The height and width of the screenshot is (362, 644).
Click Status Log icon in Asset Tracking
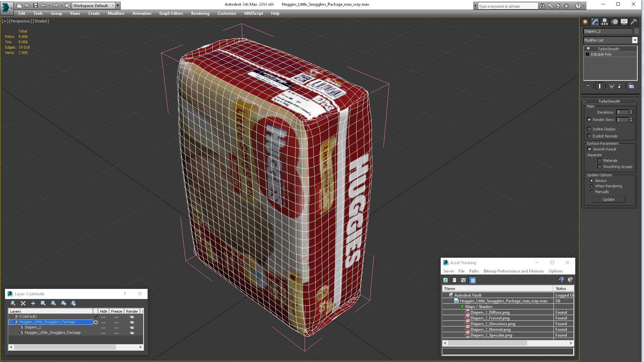pyautogui.click(x=454, y=280)
